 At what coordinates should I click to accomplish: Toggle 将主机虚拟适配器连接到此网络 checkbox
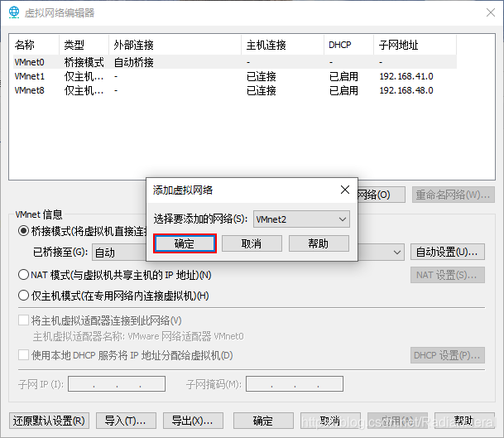coord(23,320)
